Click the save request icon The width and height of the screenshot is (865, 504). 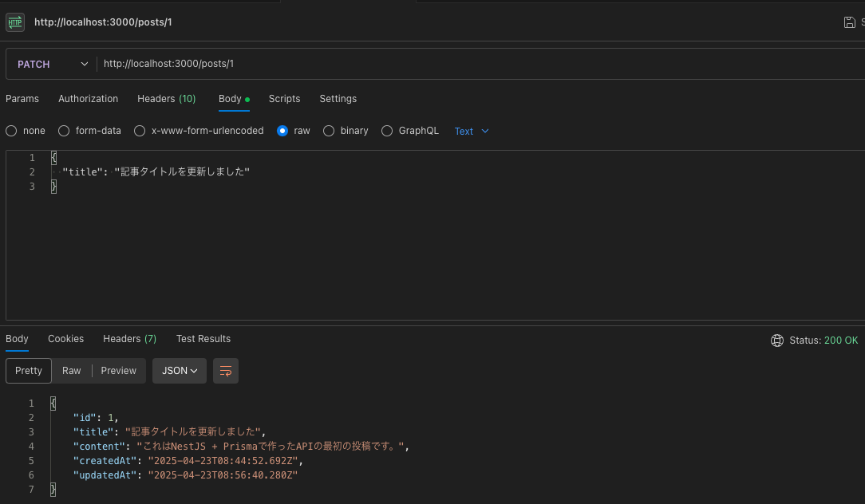849,22
